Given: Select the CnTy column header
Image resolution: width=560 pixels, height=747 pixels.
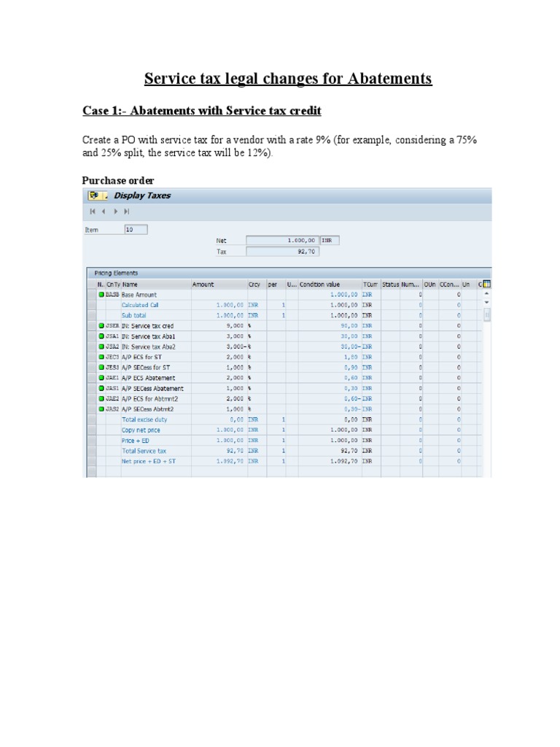Looking at the screenshot, I should tap(113, 285).
